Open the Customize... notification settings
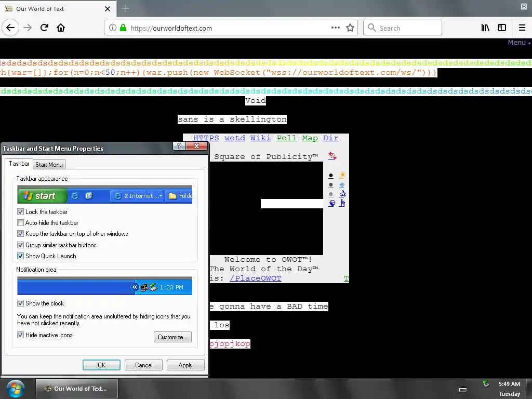Screen dimensions: 532x399 click(172, 337)
